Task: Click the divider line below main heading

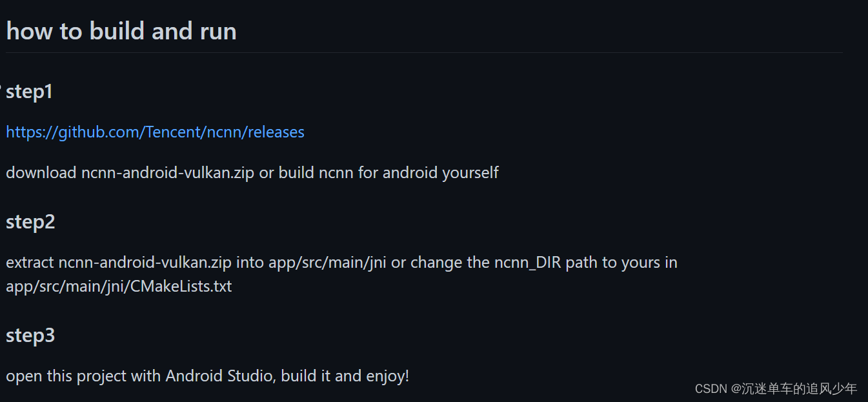Action: coord(424,52)
